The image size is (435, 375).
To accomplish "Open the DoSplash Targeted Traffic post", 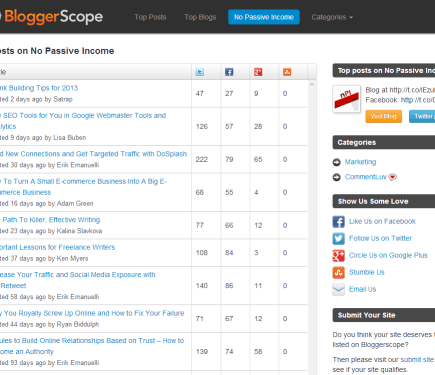I will pos(93,154).
